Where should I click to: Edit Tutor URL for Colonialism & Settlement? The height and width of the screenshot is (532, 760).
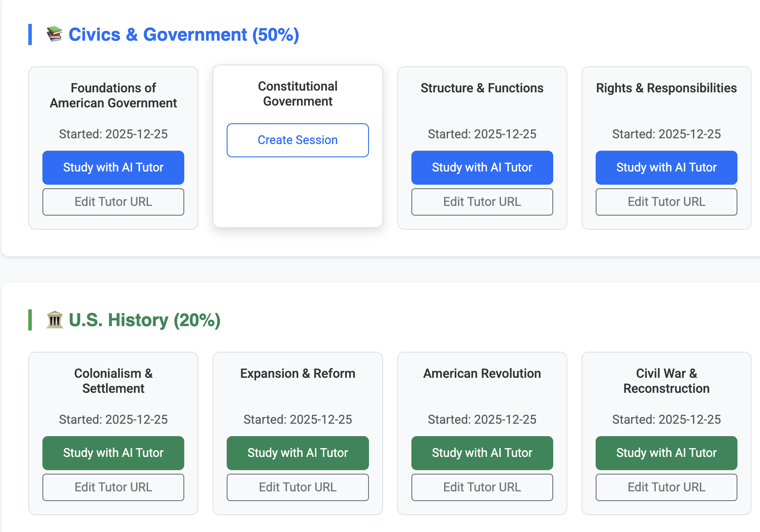tap(113, 487)
